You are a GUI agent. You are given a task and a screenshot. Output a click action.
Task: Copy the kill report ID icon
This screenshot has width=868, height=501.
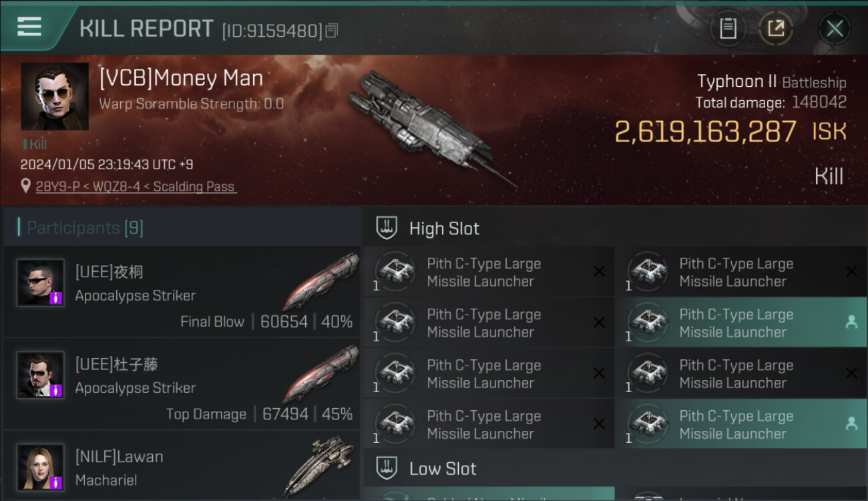click(x=332, y=31)
